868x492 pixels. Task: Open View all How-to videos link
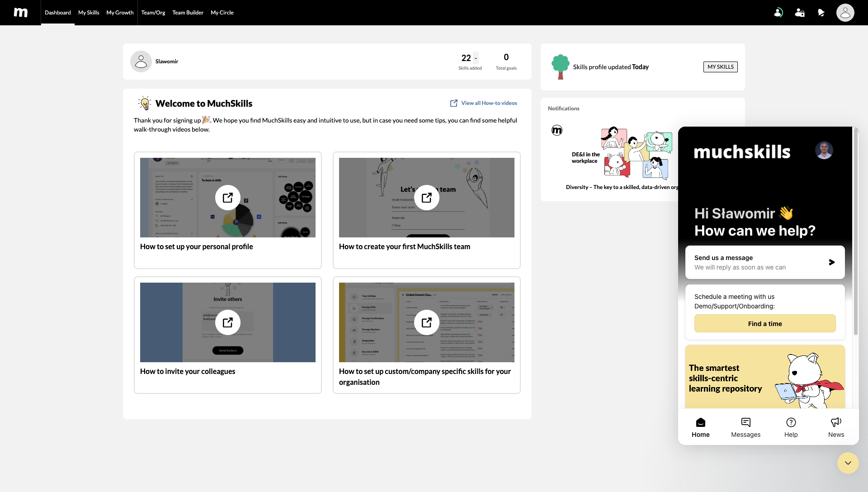coord(489,103)
